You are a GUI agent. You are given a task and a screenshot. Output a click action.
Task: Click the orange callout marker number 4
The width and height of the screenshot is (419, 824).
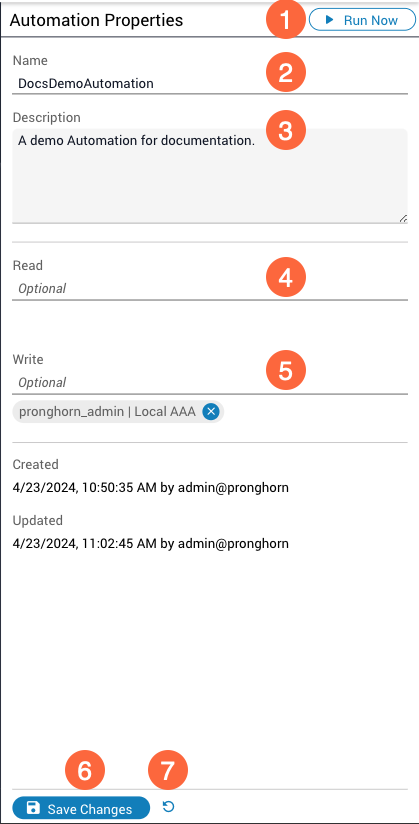284,278
